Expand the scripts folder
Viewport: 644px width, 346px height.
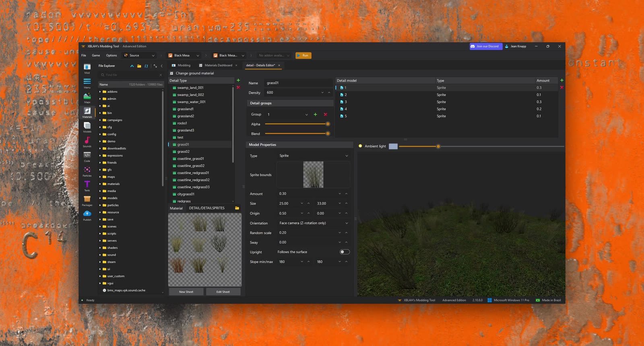pos(100,233)
